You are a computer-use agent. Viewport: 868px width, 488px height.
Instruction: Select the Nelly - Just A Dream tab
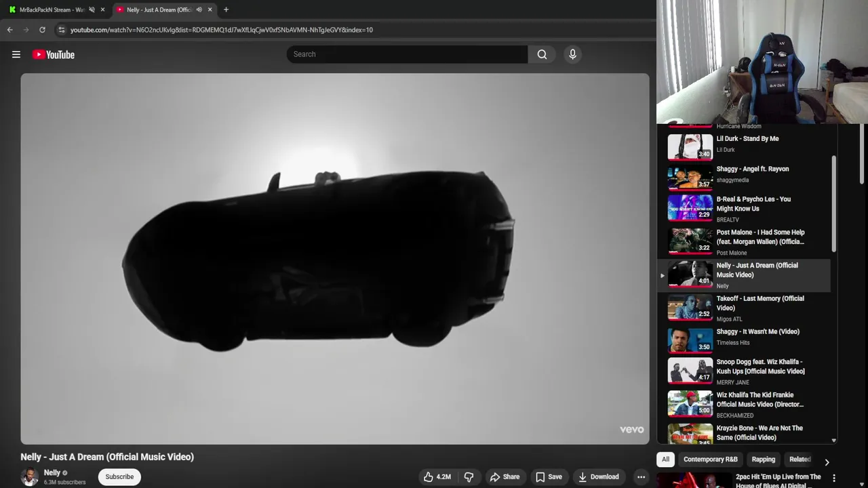coord(159,9)
